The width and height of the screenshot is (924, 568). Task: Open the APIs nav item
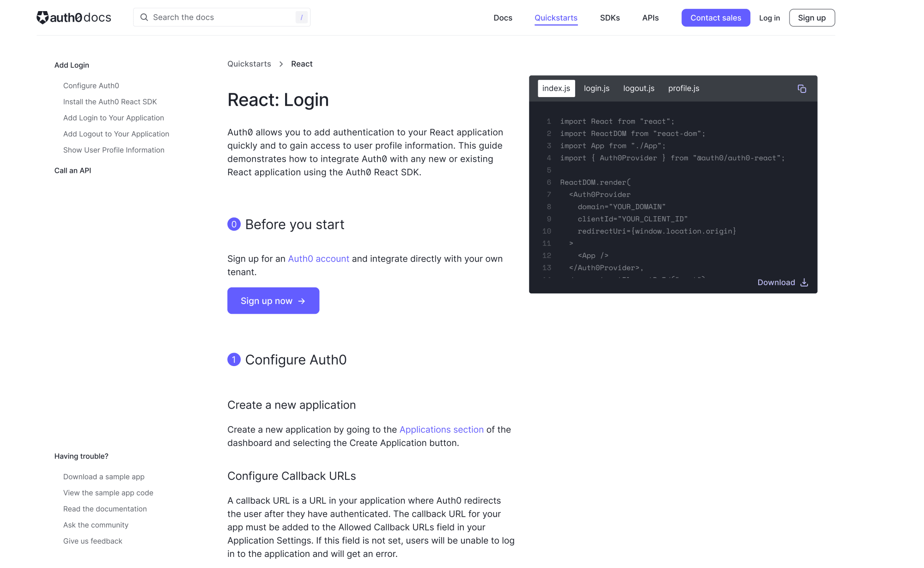650,18
